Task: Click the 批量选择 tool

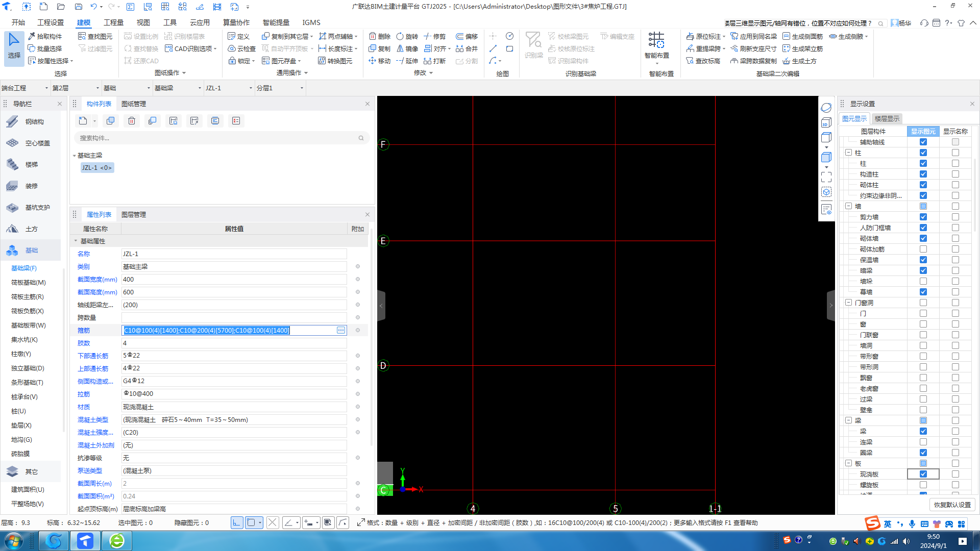Action: pos(44,48)
